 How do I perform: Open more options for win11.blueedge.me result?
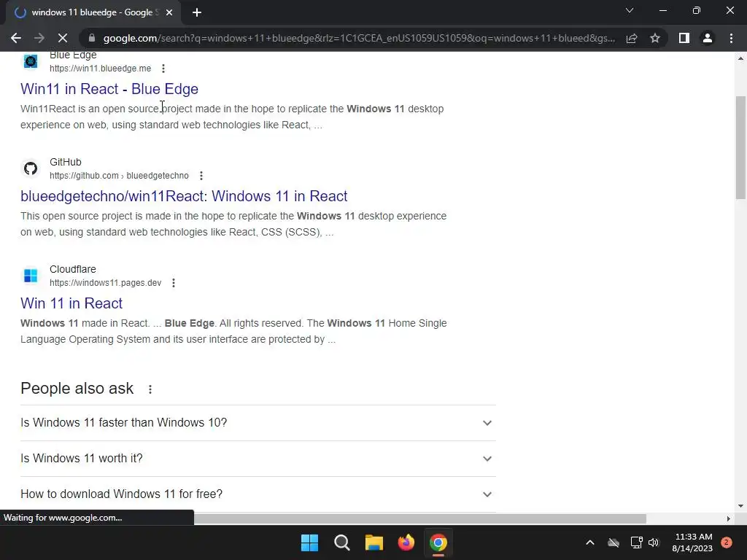(163, 69)
